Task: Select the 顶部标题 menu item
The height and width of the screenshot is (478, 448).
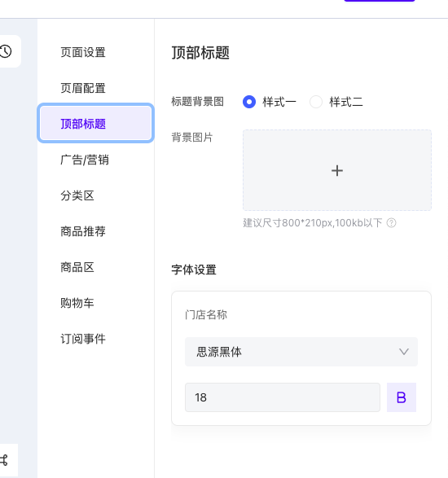Action: (x=95, y=124)
